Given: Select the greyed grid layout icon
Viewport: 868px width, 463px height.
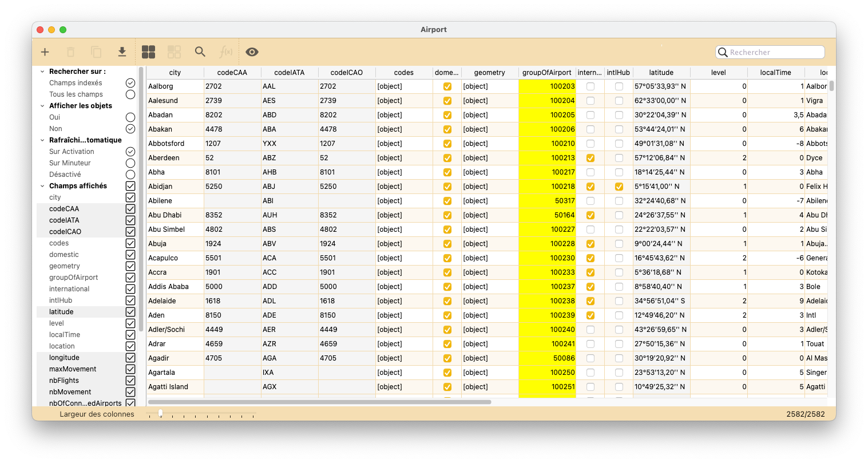Looking at the screenshot, I should (x=174, y=52).
